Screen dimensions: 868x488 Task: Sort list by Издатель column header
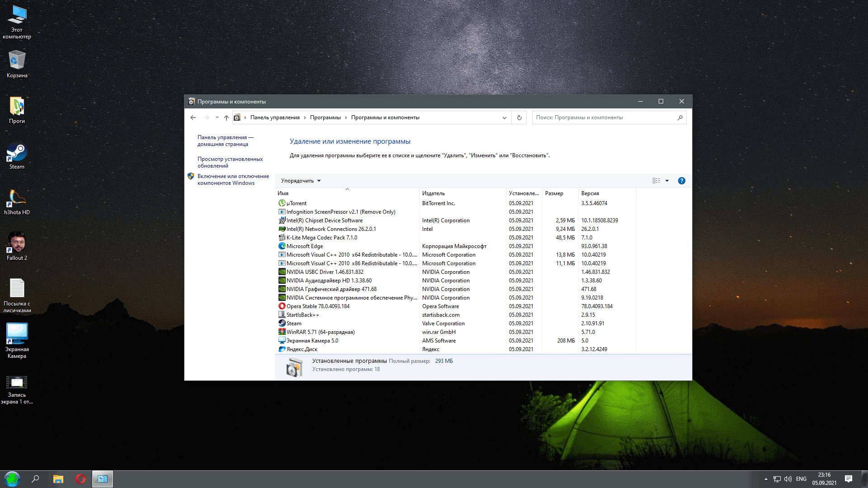(x=433, y=193)
